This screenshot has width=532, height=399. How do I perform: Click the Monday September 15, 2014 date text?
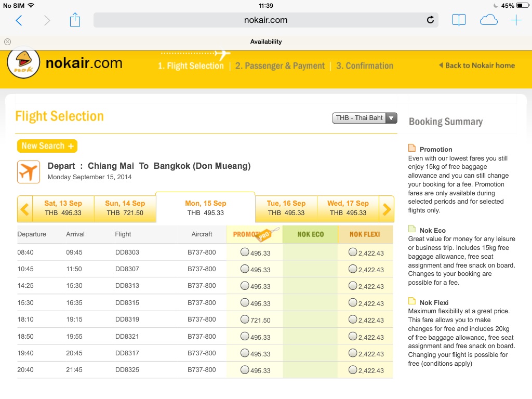(89, 177)
